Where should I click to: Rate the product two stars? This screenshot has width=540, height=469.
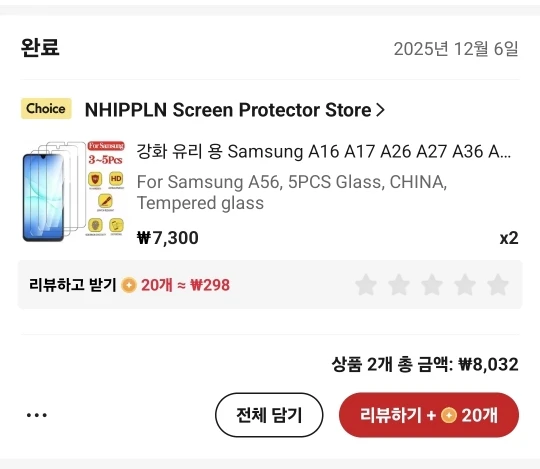click(399, 285)
